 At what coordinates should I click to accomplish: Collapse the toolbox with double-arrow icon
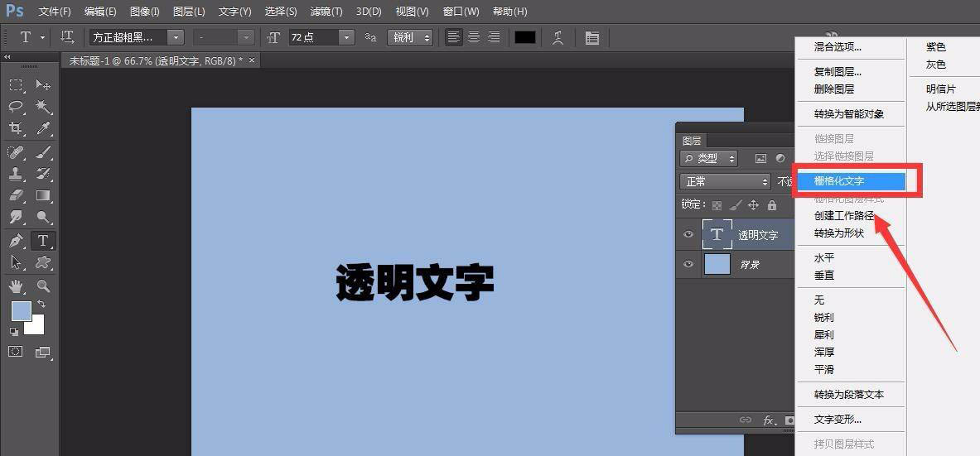tap(7, 57)
